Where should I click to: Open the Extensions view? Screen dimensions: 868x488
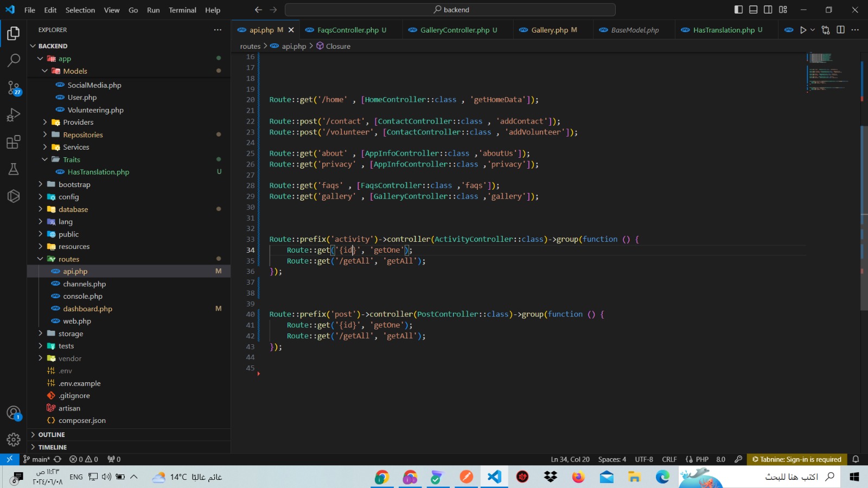[x=14, y=142]
